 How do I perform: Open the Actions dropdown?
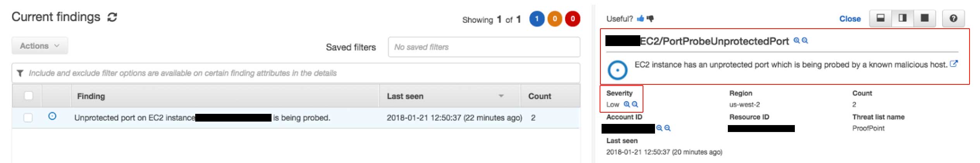(40, 46)
